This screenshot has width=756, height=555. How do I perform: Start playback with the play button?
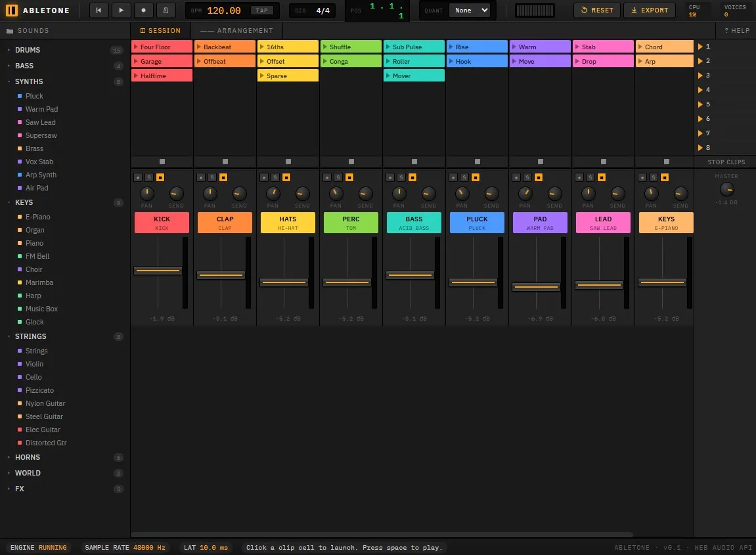coord(121,10)
